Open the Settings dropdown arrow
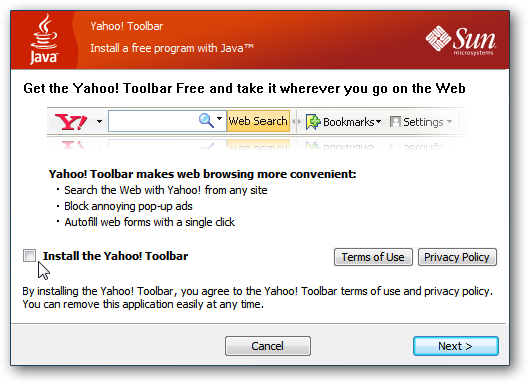528x384 pixels. (450, 121)
